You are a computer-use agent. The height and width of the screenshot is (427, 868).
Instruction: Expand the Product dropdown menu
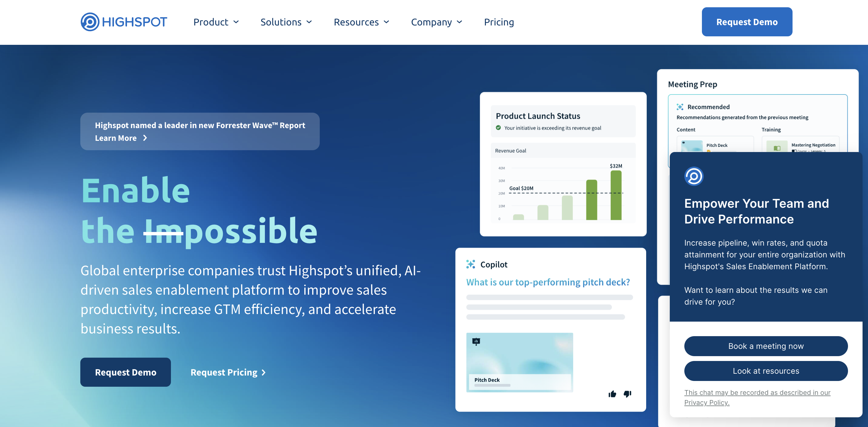coord(216,22)
